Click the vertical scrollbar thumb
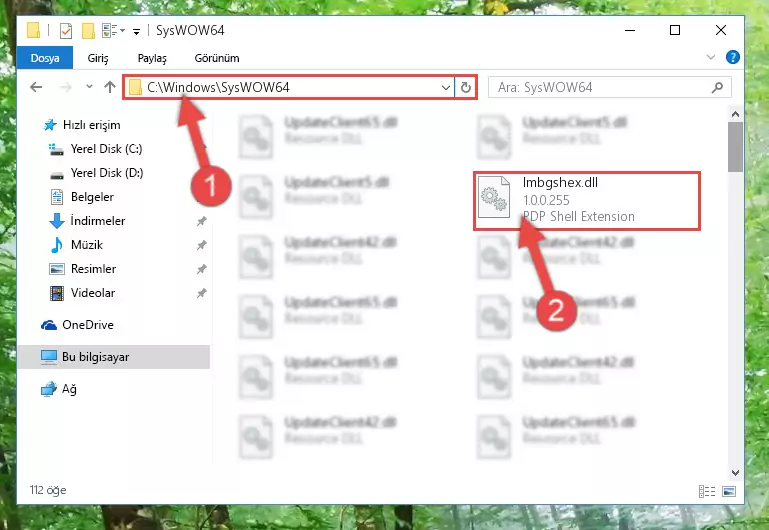 coord(735,147)
